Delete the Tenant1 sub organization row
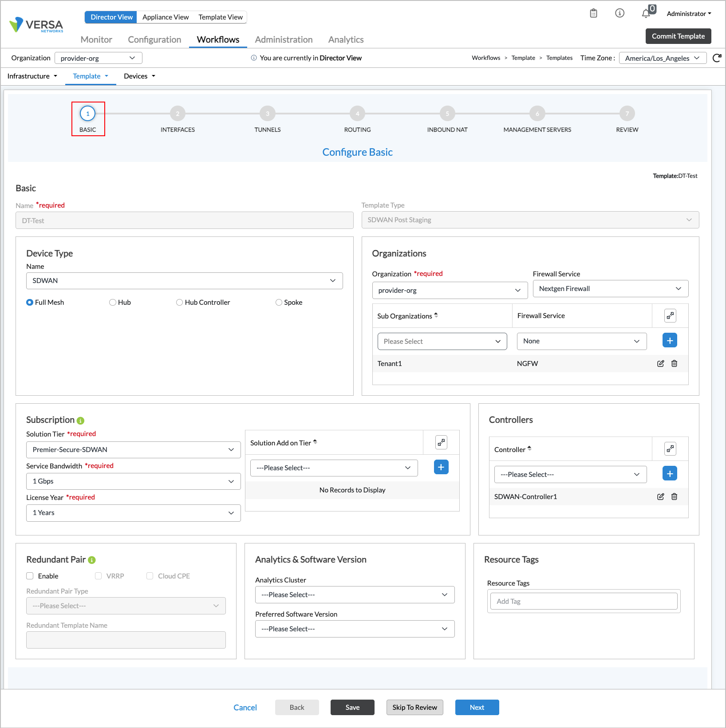 (x=674, y=364)
